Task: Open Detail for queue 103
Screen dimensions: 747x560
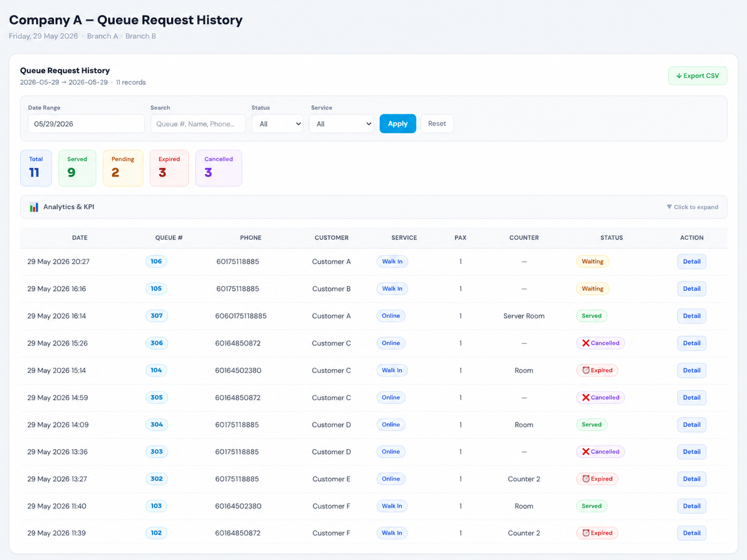Action: tap(691, 506)
